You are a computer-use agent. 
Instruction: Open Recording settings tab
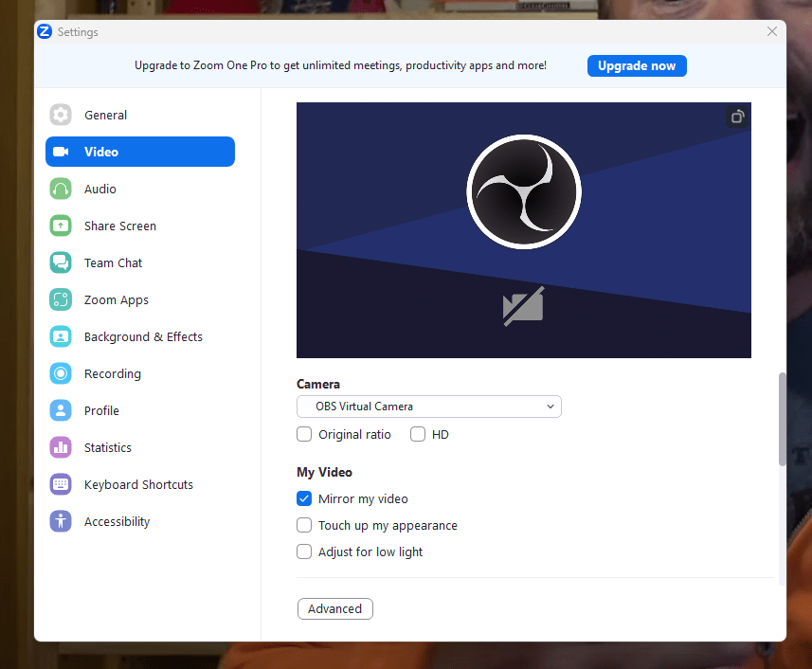click(x=140, y=374)
